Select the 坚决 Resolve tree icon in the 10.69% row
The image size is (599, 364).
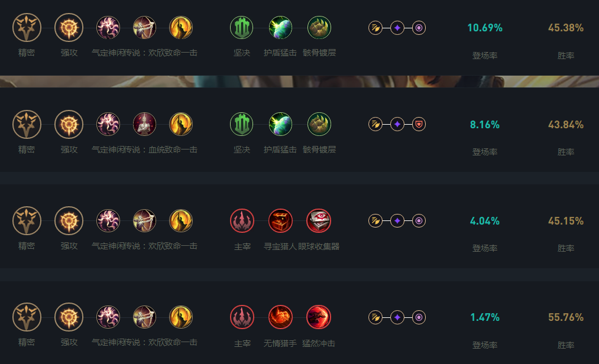pyautogui.click(x=242, y=28)
